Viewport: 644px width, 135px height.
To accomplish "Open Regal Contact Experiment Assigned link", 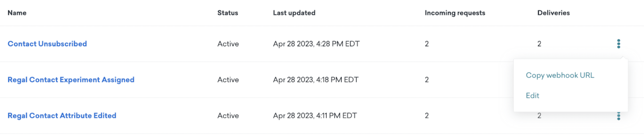I will [71, 80].
